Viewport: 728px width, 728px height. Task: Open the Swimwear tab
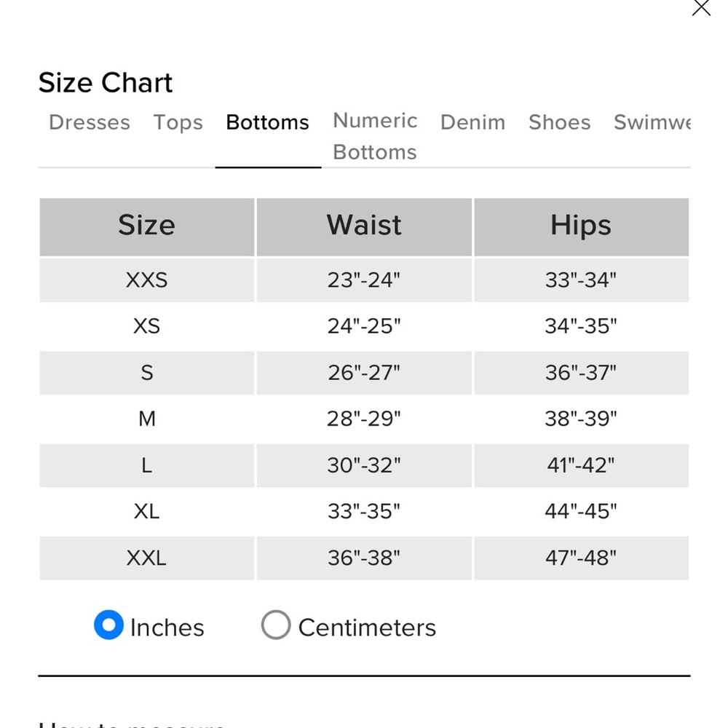652,122
